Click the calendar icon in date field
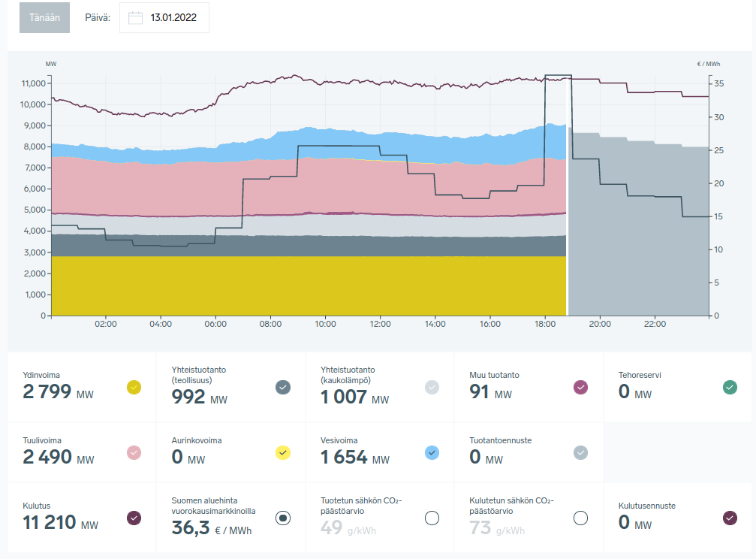 click(135, 18)
